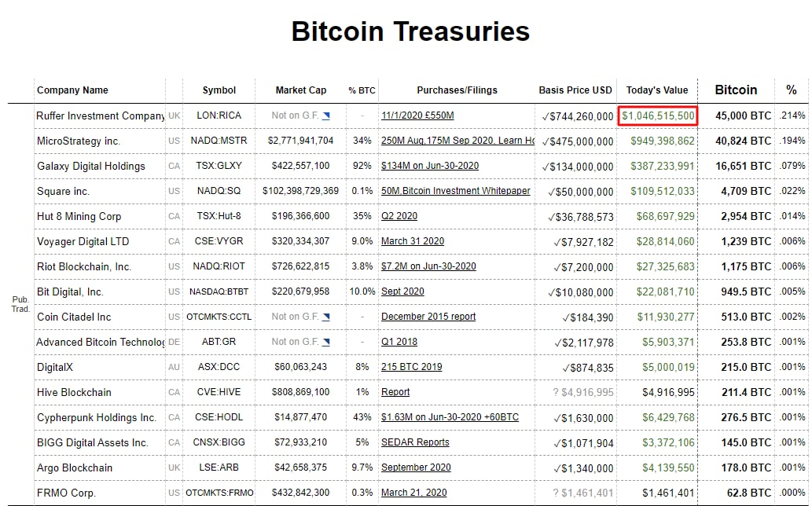Click the .214% percentage cell

click(792, 115)
